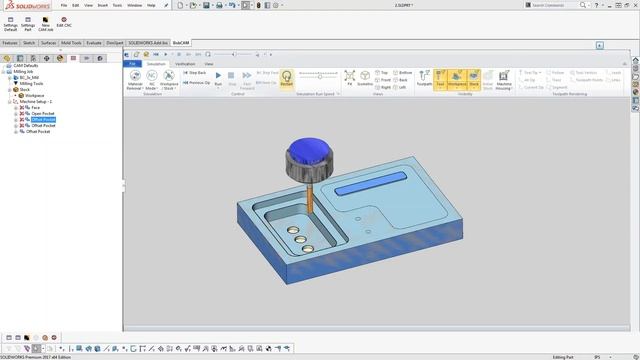Click Step Back in Control group
The width and height of the screenshot is (640, 360).
(x=195, y=73)
